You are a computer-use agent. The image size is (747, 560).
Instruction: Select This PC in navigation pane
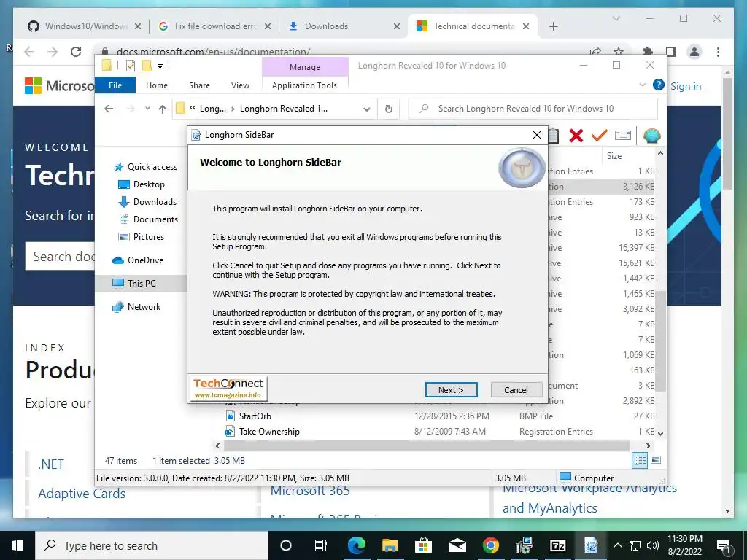(x=141, y=284)
